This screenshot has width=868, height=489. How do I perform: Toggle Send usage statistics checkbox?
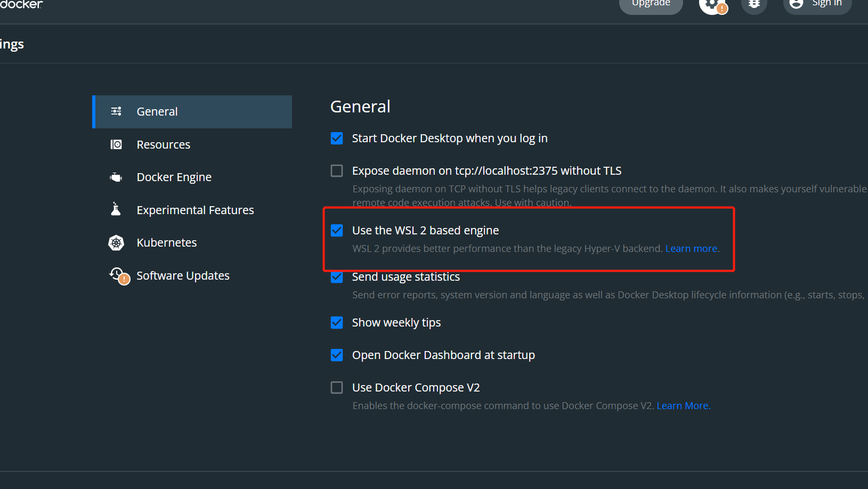(337, 278)
